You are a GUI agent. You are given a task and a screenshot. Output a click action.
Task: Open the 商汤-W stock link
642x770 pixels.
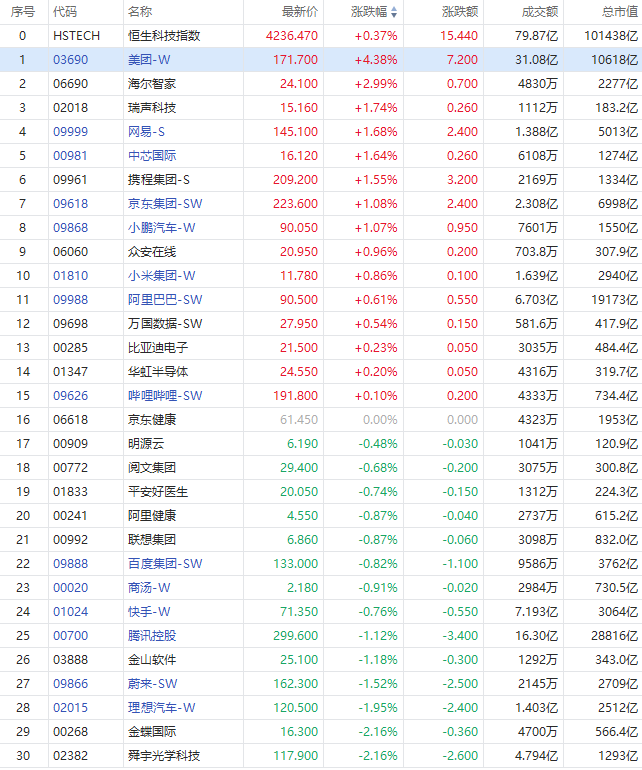(x=149, y=588)
